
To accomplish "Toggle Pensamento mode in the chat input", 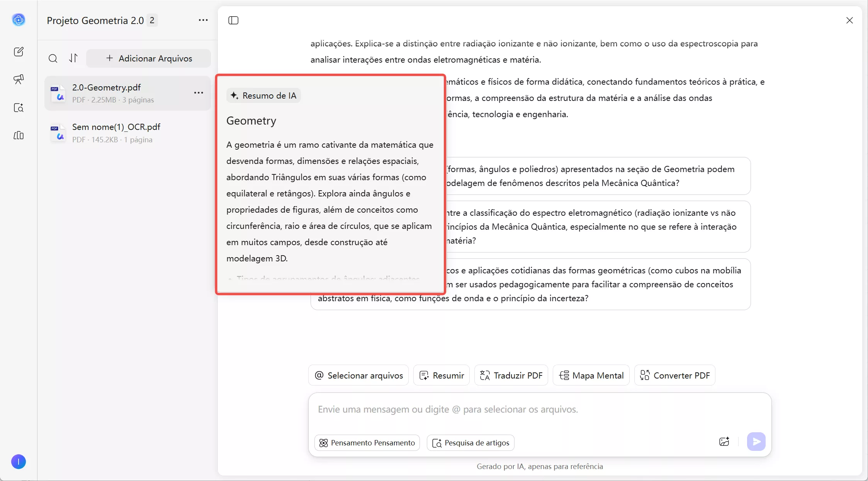I will [x=367, y=443].
